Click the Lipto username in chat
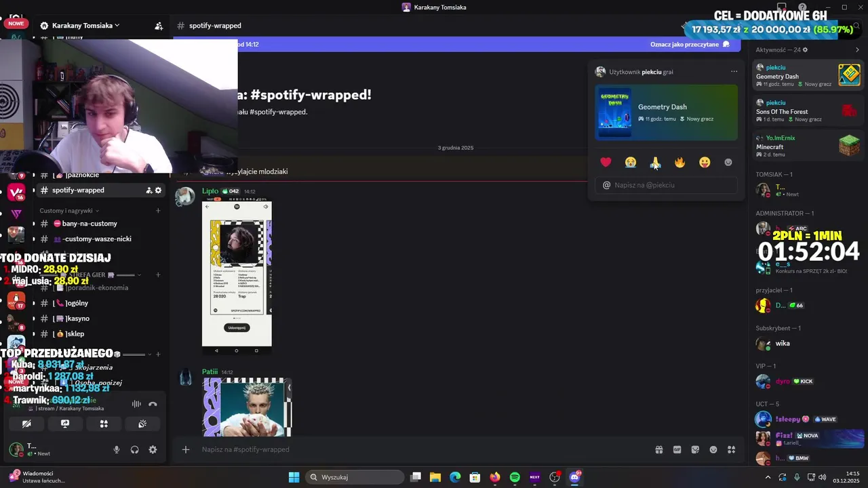Image resolution: width=868 pixels, height=488 pixels. 210,191
